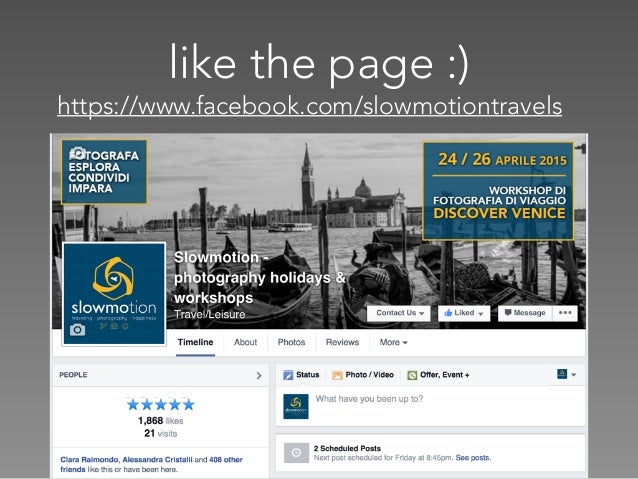Screen dimensions: 638x479
Task: Open the Contact Us dropdown
Action: click(x=399, y=313)
